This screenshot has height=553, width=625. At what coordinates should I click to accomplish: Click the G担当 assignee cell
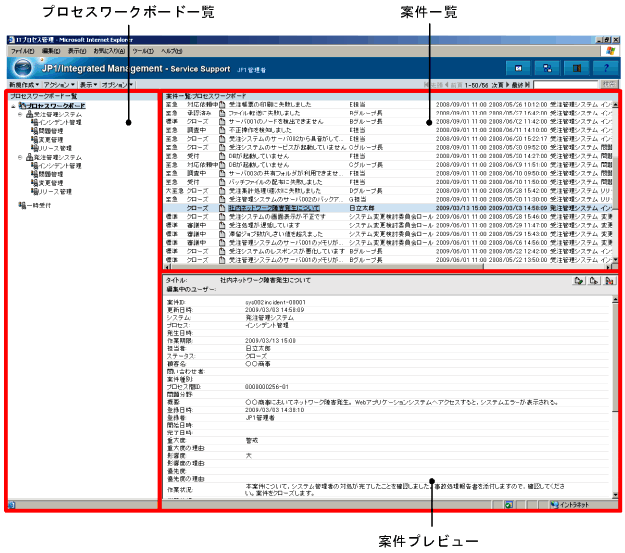(x=357, y=199)
